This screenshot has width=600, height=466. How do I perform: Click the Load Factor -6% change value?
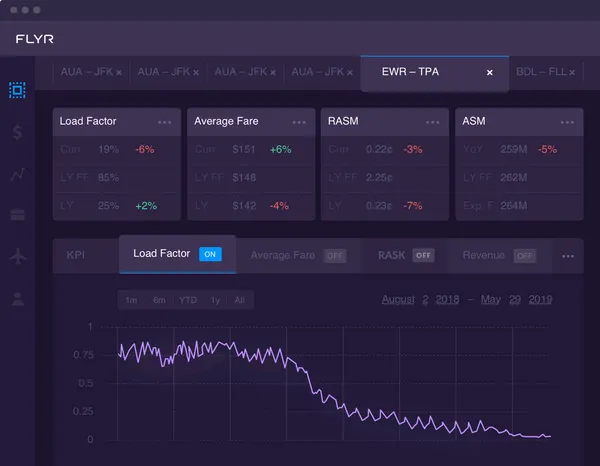click(145, 149)
